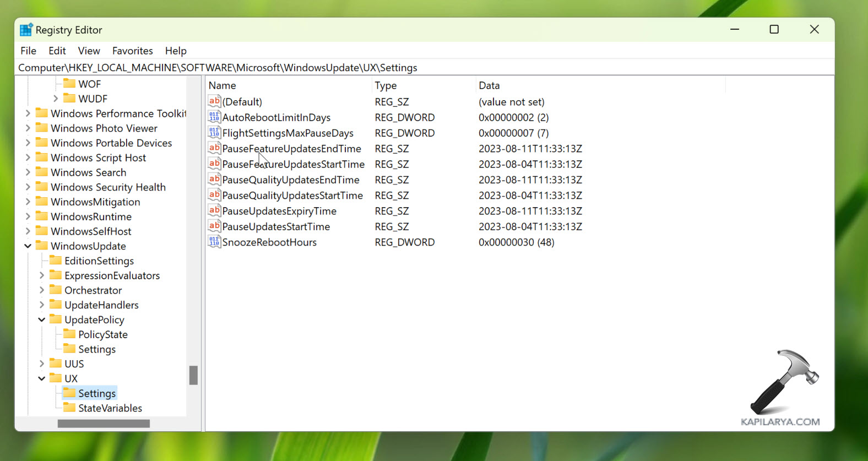Select the SnoozeRebootHours DWORD icon
The height and width of the screenshot is (461, 868).
tap(214, 242)
